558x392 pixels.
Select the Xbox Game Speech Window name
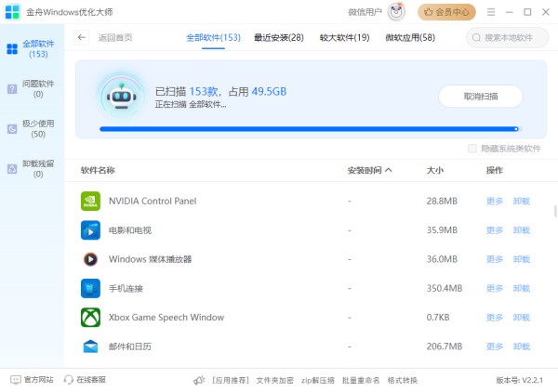(166, 318)
